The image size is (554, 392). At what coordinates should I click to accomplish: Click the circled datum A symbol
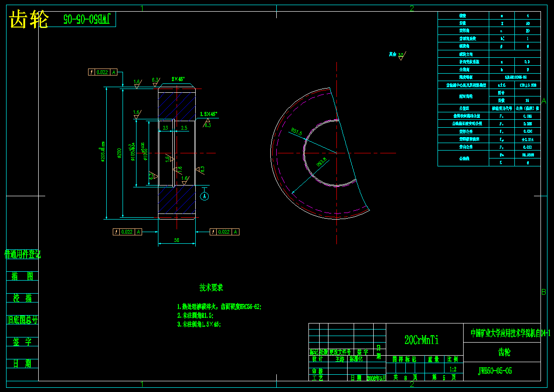(x=205, y=196)
